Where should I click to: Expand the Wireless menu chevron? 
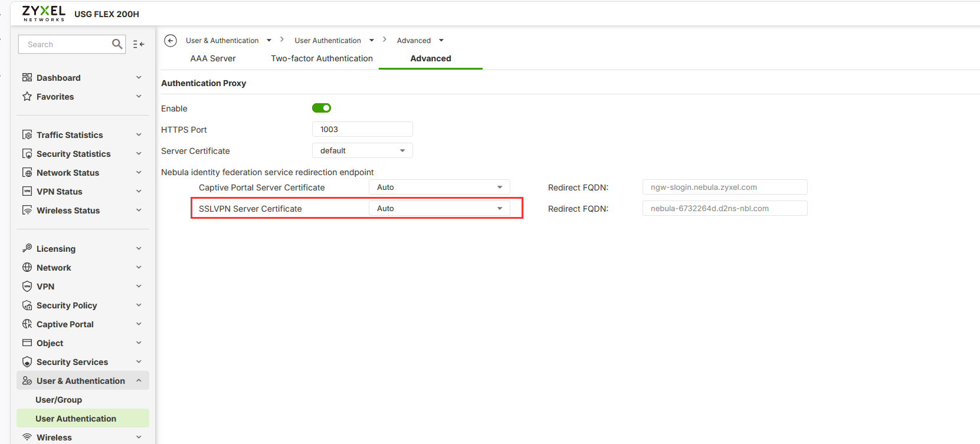(139, 437)
